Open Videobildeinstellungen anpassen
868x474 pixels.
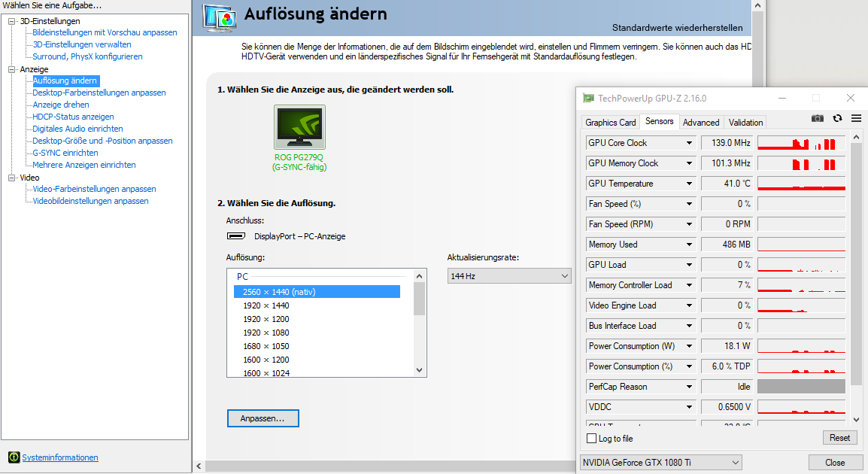pos(90,201)
